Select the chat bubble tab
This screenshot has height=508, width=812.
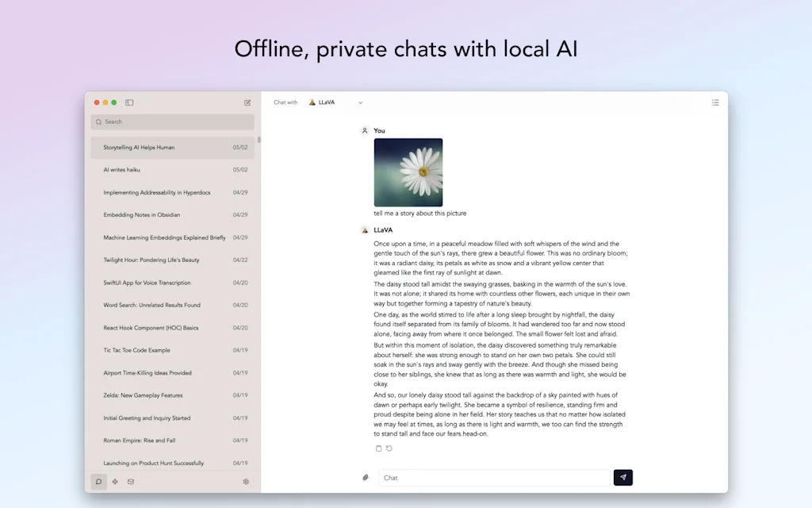click(98, 482)
